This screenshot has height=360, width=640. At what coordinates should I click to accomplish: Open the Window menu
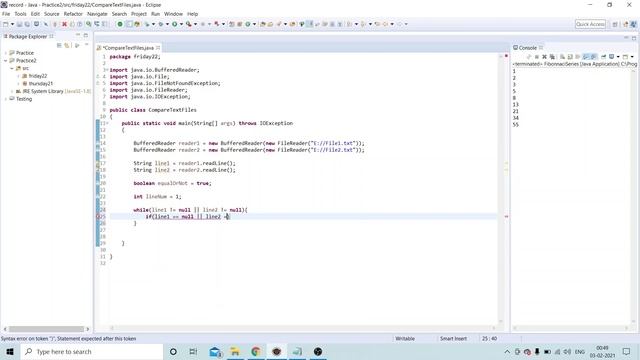click(x=173, y=14)
